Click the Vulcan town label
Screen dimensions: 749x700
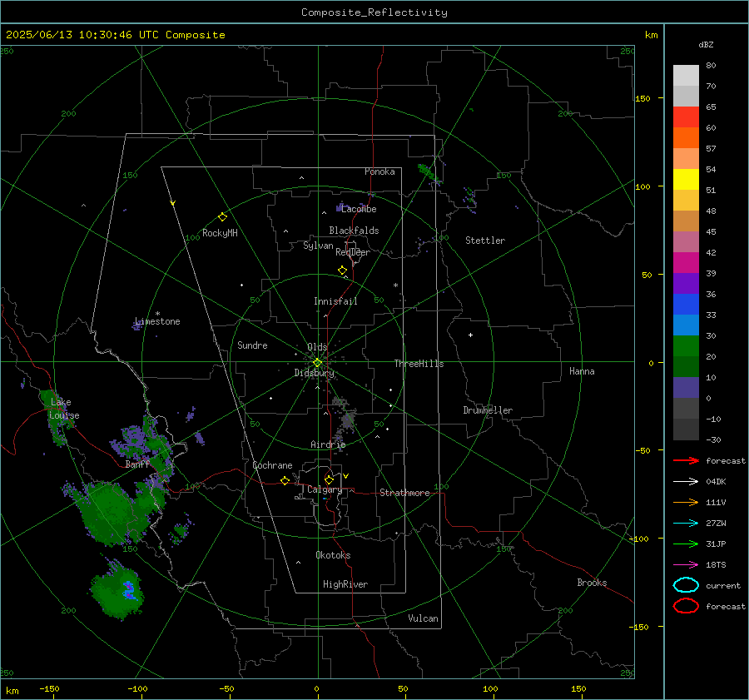coord(423,618)
